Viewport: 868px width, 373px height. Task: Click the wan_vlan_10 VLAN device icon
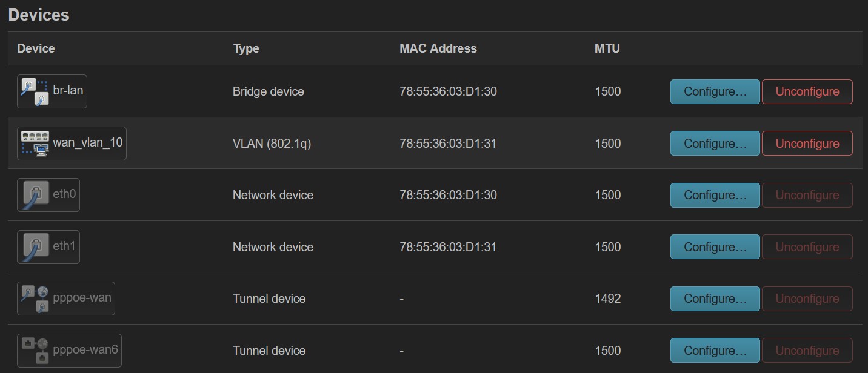[x=35, y=144]
